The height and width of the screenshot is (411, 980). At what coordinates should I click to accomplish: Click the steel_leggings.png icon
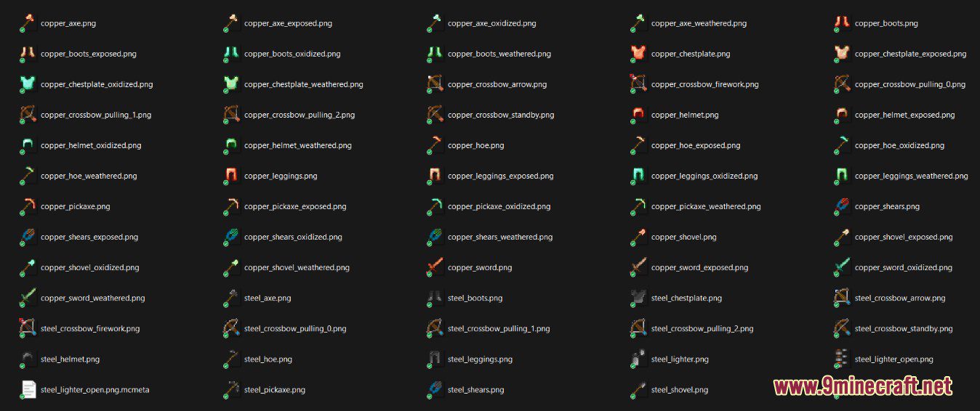[x=435, y=359]
